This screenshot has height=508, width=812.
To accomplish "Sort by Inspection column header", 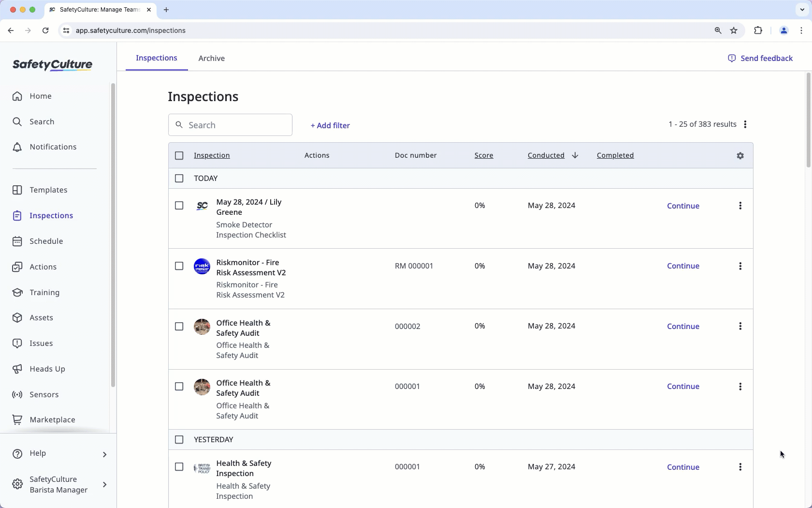I will [x=212, y=155].
